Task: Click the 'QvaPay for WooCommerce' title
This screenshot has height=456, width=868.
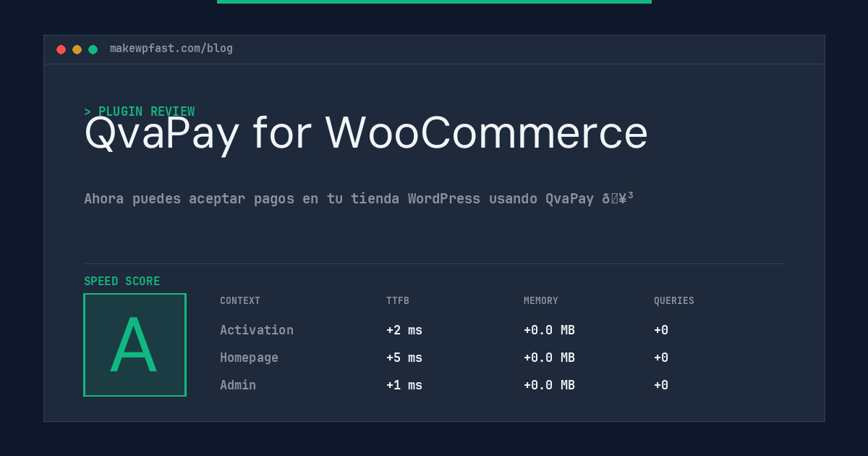Action: pyautogui.click(x=366, y=133)
